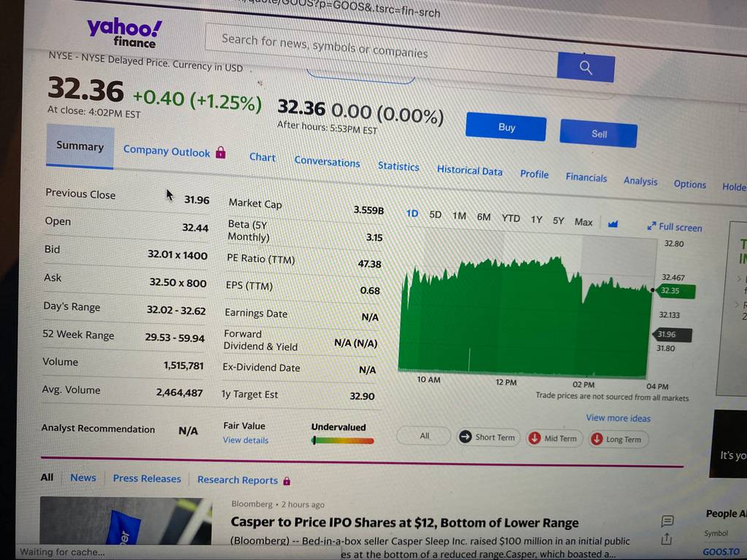Screen dimensions: 747x560
Task: Select the 1M chart range
Action: point(459,216)
